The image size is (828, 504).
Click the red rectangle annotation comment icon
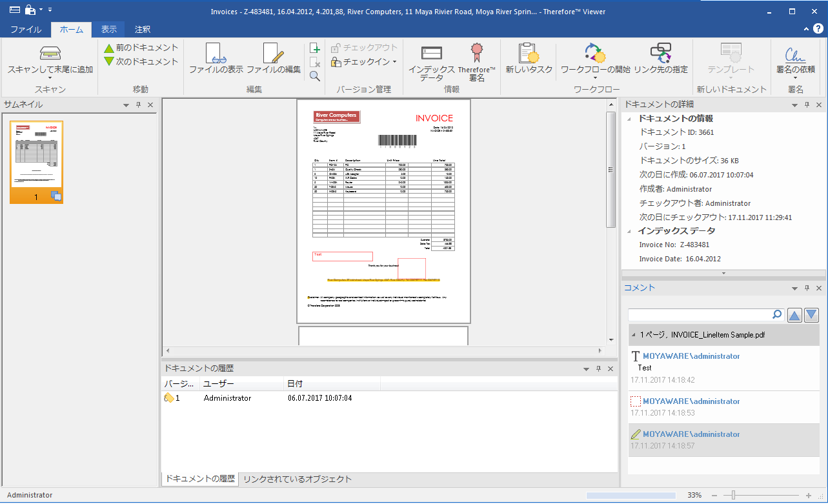pos(635,401)
